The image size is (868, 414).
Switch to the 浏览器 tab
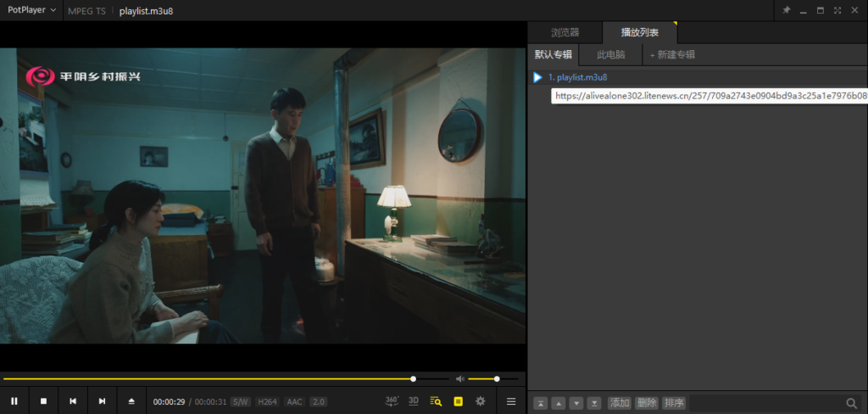click(x=565, y=32)
